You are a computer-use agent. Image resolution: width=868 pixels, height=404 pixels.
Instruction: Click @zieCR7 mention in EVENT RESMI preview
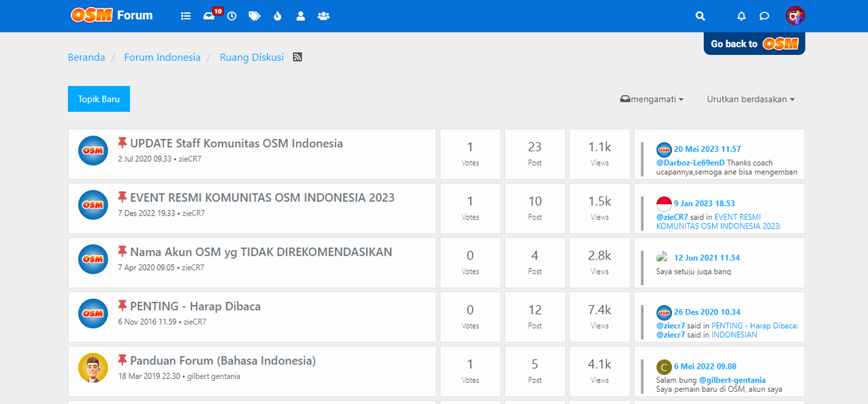pos(672,217)
